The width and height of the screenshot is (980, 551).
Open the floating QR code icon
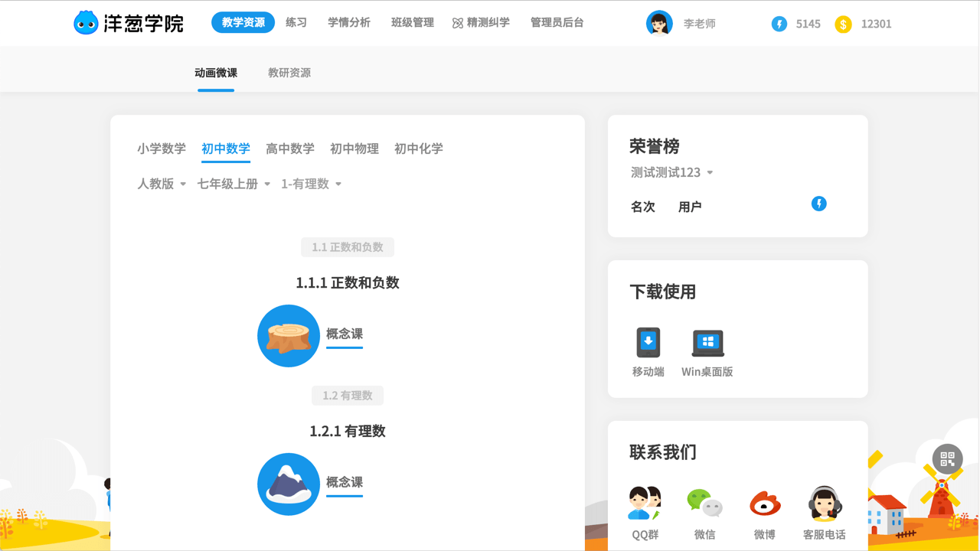pyautogui.click(x=947, y=459)
